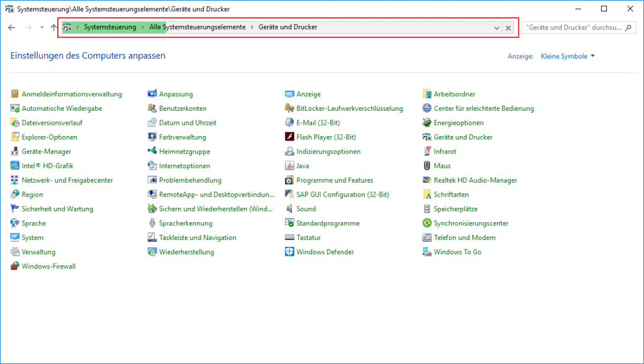Expand the chevron after Systemsteuerung breadcrumb
Viewport: 644px width, 364px height.
(143, 27)
